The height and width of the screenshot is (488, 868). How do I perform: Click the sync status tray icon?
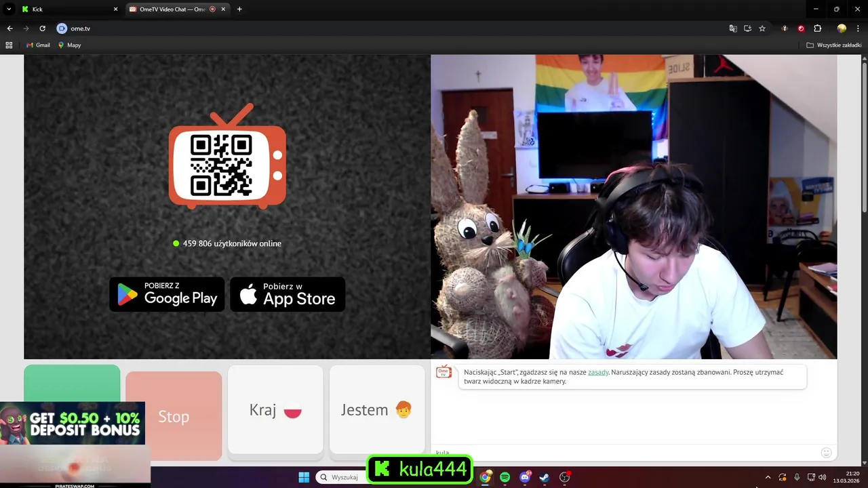click(783, 477)
